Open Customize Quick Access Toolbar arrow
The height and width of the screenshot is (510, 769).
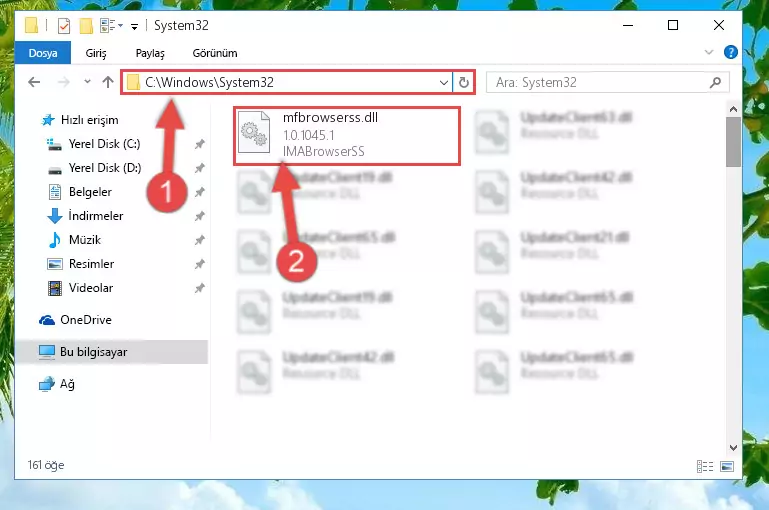134,26
